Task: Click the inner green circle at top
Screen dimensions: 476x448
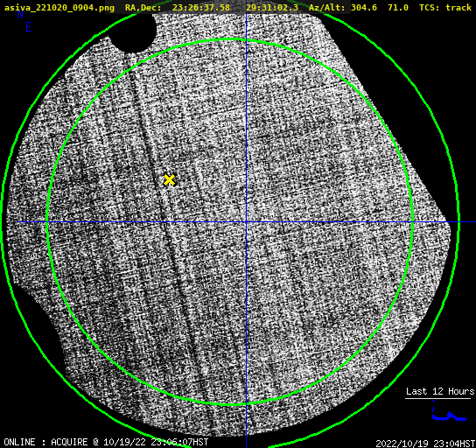Action: [x=231, y=39]
